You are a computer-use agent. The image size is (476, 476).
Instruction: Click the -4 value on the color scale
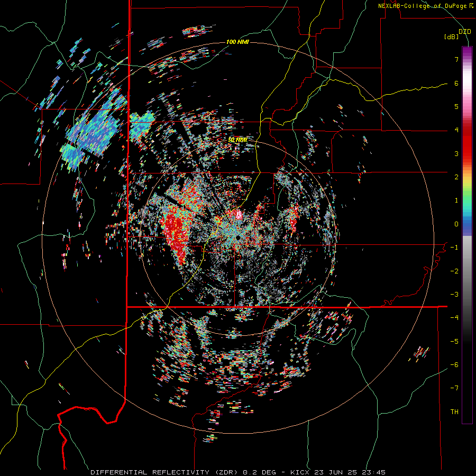(454, 318)
